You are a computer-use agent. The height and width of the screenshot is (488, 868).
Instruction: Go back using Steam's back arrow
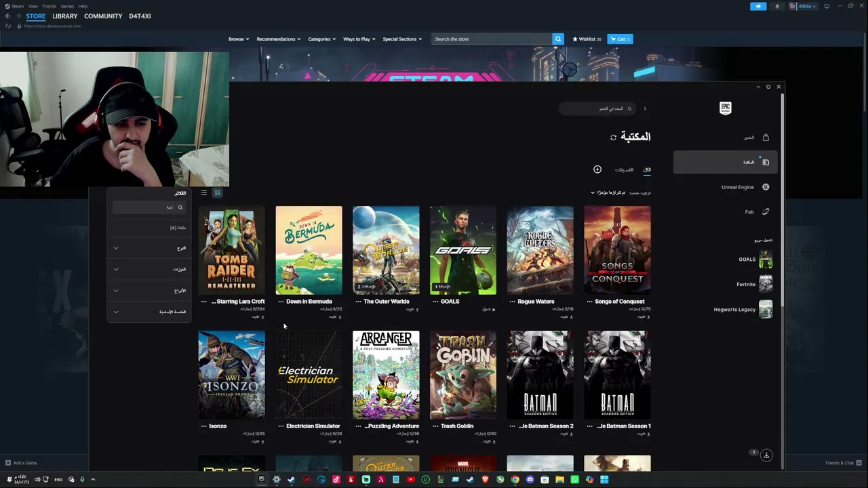coord(7,16)
